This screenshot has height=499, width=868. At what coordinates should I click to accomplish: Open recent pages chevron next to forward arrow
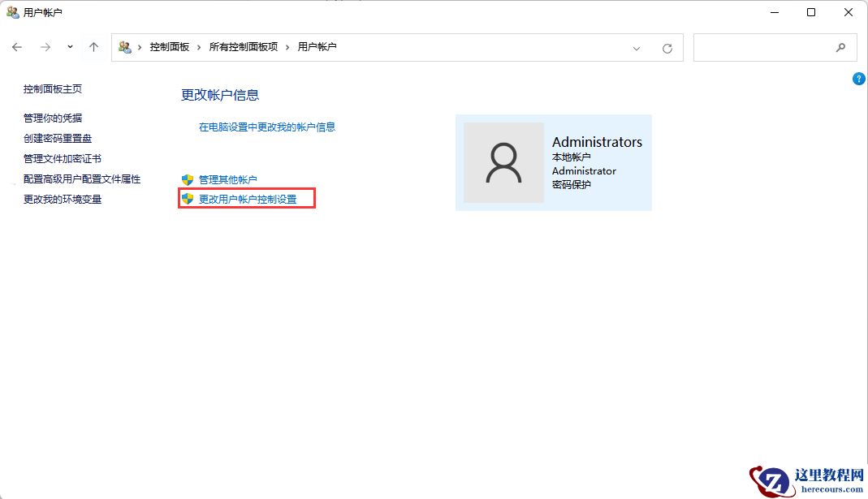70,47
